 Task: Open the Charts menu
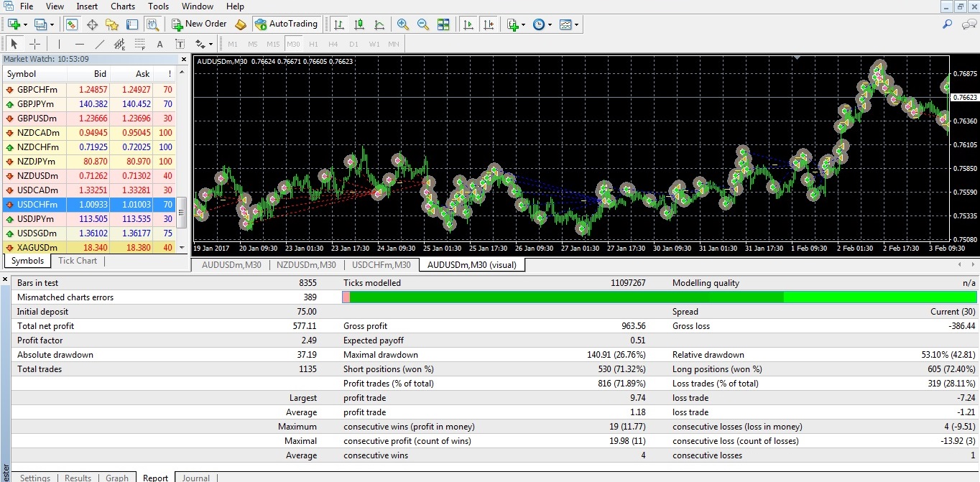tap(123, 6)
